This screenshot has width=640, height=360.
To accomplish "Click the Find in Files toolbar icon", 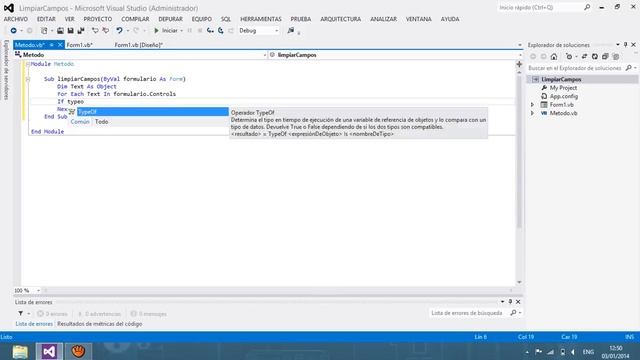I will (x=291, y=31).
